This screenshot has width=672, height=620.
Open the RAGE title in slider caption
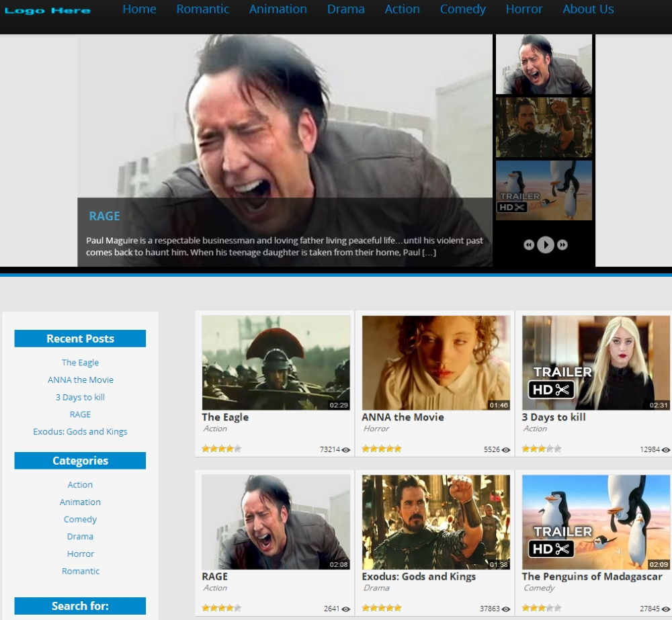pos(104,216)
